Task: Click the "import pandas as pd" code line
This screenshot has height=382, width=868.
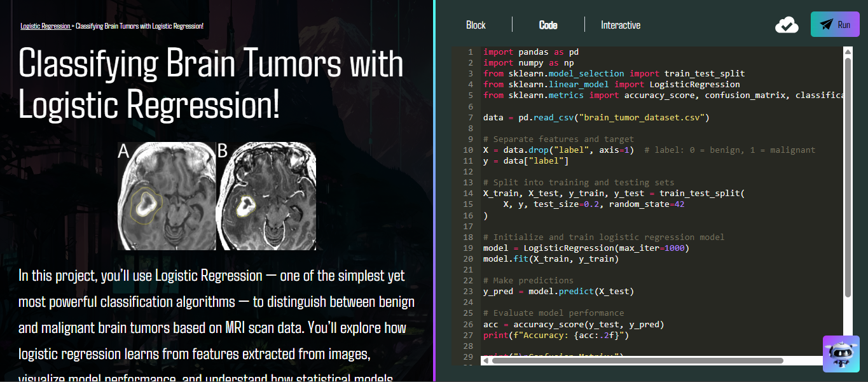Action: click(531, 52)
